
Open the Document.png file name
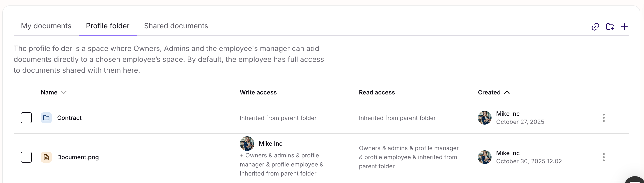(78, 157)
